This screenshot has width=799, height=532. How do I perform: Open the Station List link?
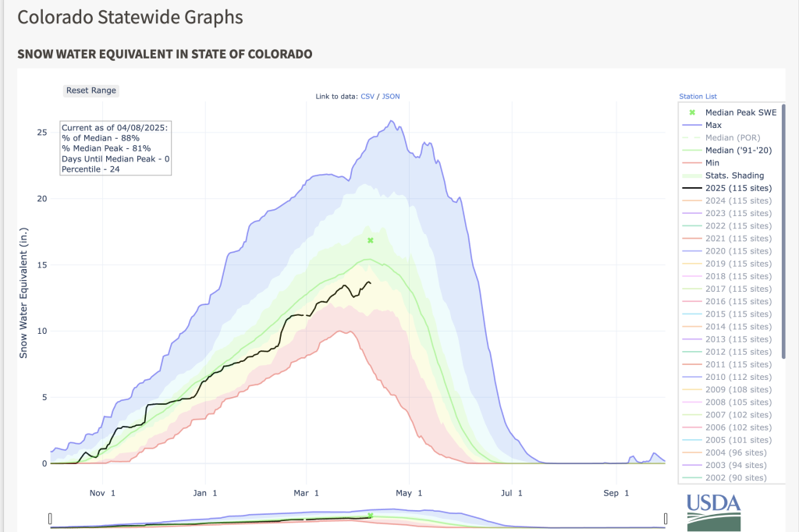(698, 96)
